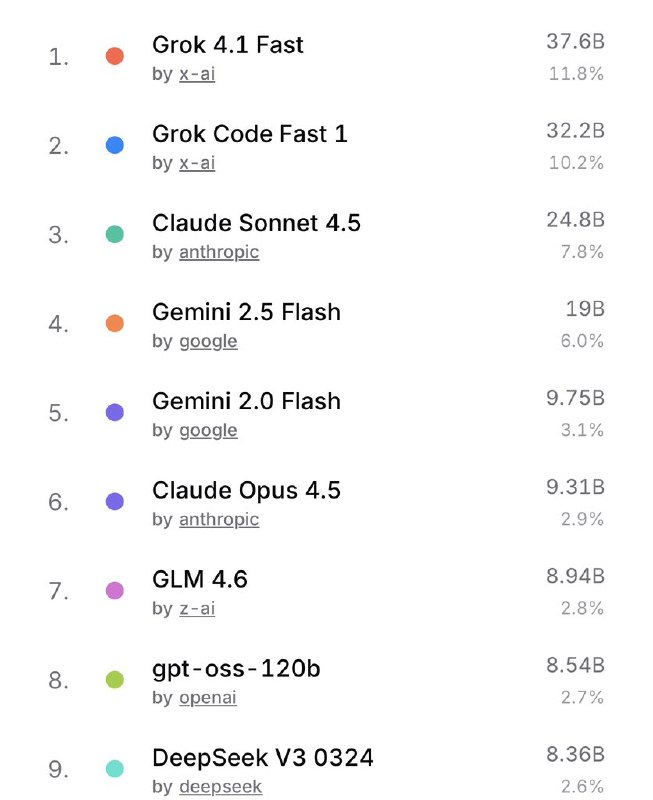This screenshot has height=800, width=653.
Task: Click the green dot beside Claude Sonnet 4.5
Action: click(x=115, y=234)
